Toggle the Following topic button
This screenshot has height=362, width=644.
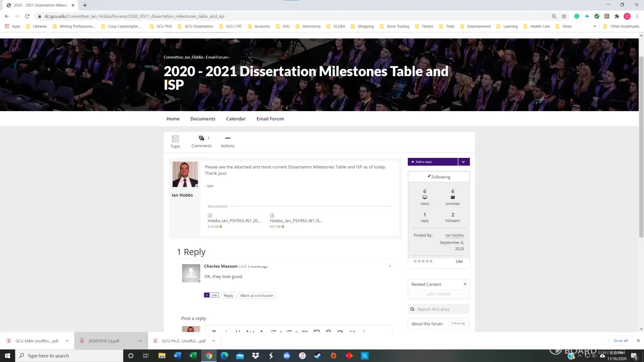click(439, 177)
